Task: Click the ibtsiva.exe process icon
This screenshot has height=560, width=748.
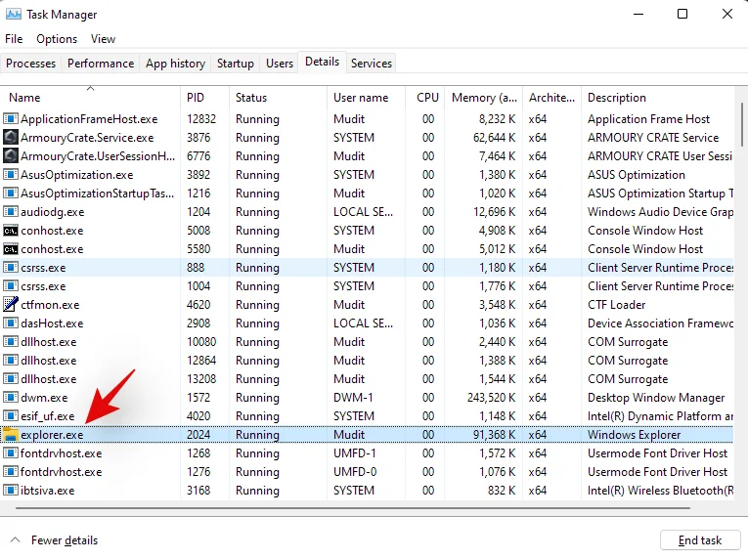Action: click(x=11, y=491)
